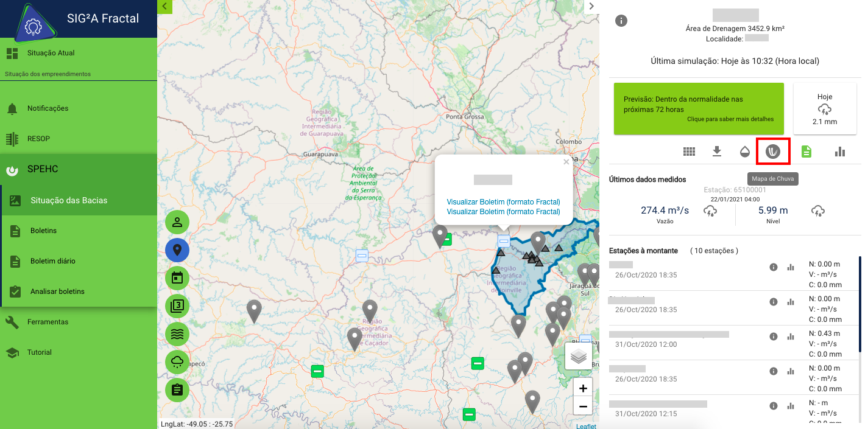
Task: Click the clipboard icon on the map toolbar
Action: (177, 389)
